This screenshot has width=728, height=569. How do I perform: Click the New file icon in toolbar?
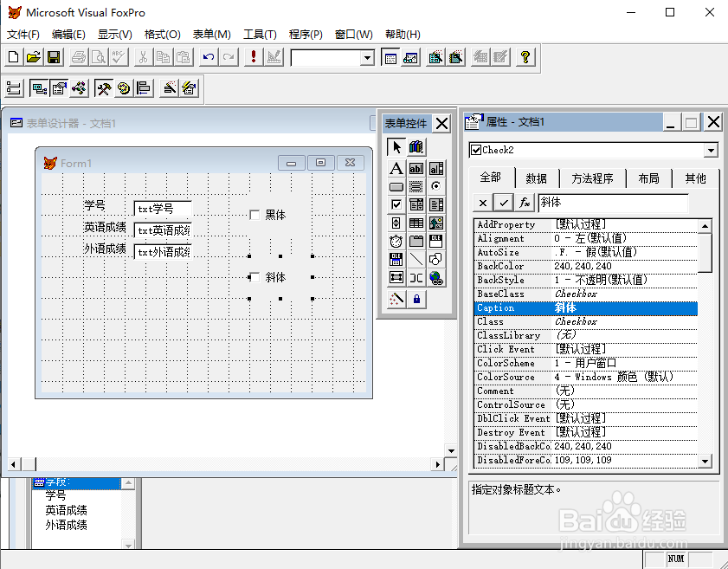[14, 58]
